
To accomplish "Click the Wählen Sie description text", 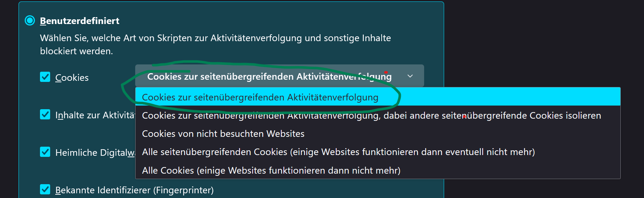I will pos(216,44).
